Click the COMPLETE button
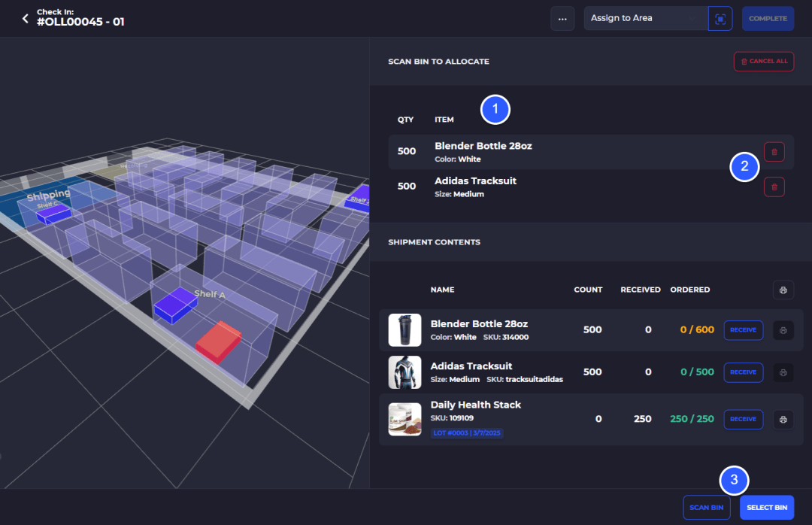The image size is (812, 525). click(768, 19)
